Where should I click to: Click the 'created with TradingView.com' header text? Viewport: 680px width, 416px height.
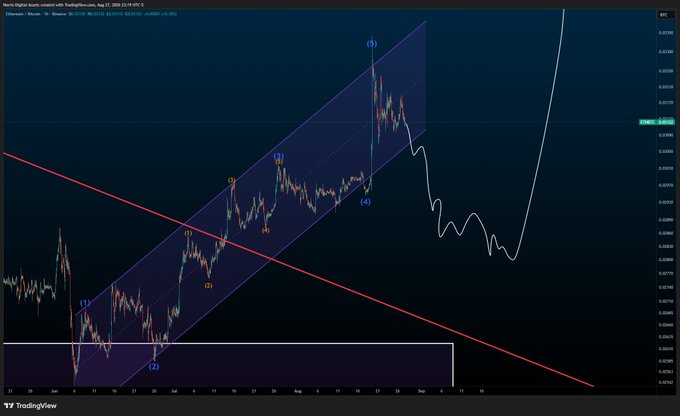tap(69, 5)
